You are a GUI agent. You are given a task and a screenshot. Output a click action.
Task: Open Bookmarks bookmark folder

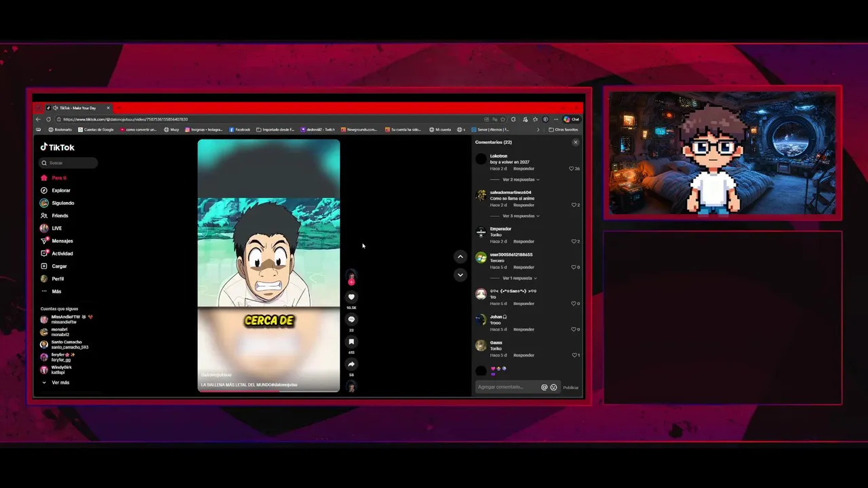[60, 129]
